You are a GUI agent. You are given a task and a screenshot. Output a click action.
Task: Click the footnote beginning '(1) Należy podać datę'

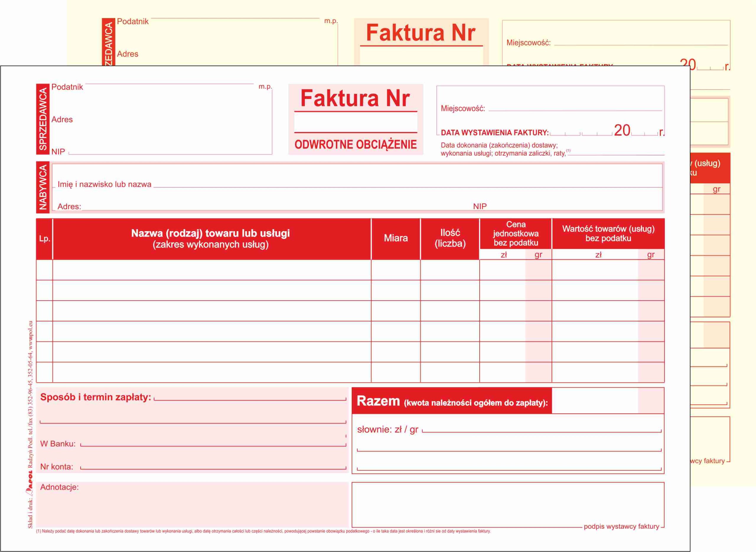[263, 531]
